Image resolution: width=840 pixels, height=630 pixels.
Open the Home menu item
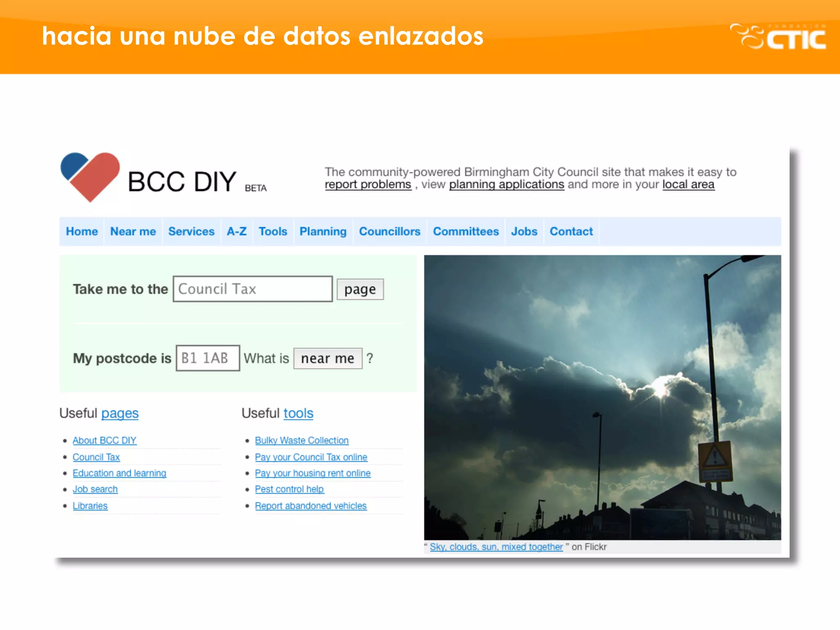click(x=82, y=231)
